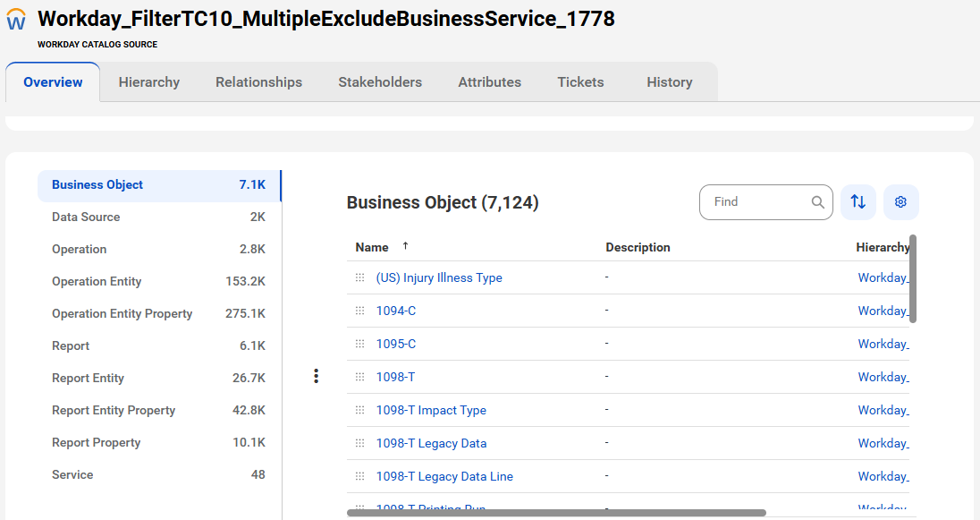The width and height of the screenshot is (980, 520).
Task: Select Report Entity Property category
Action: pyautogui.click(x=159, y=411)
